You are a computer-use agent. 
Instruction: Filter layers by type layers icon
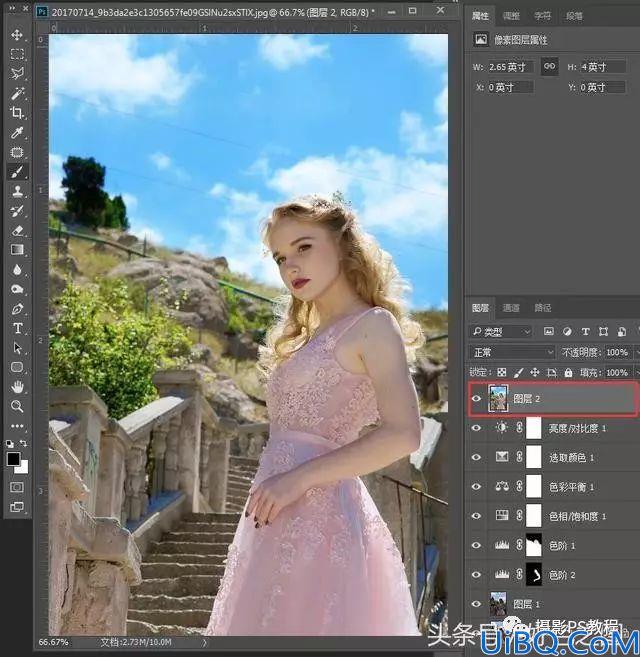tap(585, 331)
